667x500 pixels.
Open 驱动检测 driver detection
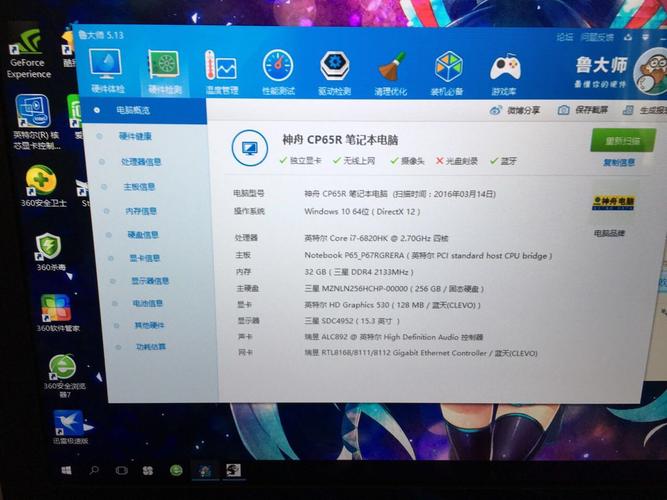[x=334, y=72]
